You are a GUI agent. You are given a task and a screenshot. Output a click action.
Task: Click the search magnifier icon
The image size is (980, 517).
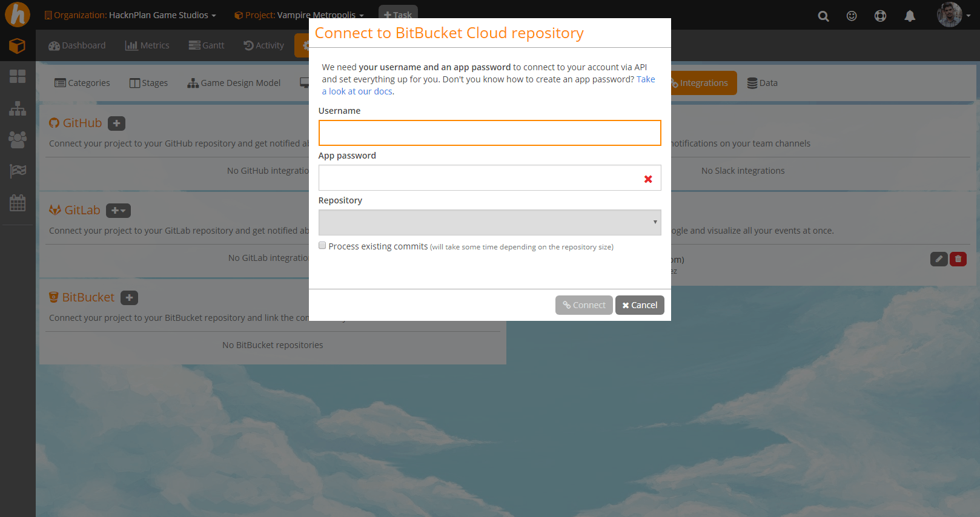(823, 16)
